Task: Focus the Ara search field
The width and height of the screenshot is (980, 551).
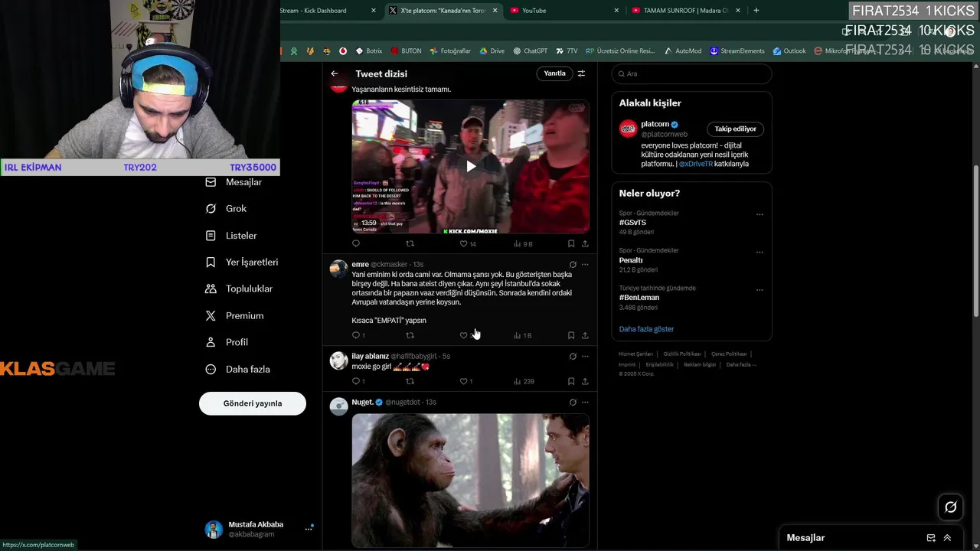Action: click(x=691, y=73)
